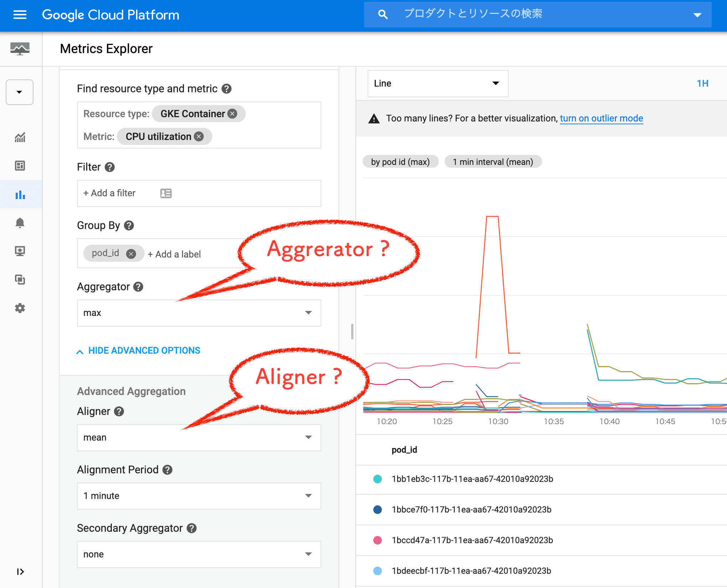Image resolution: width=727 pixels, height=588 pixels.
Task: Click the filter direct mode editor icon
Action: point(166,193)
